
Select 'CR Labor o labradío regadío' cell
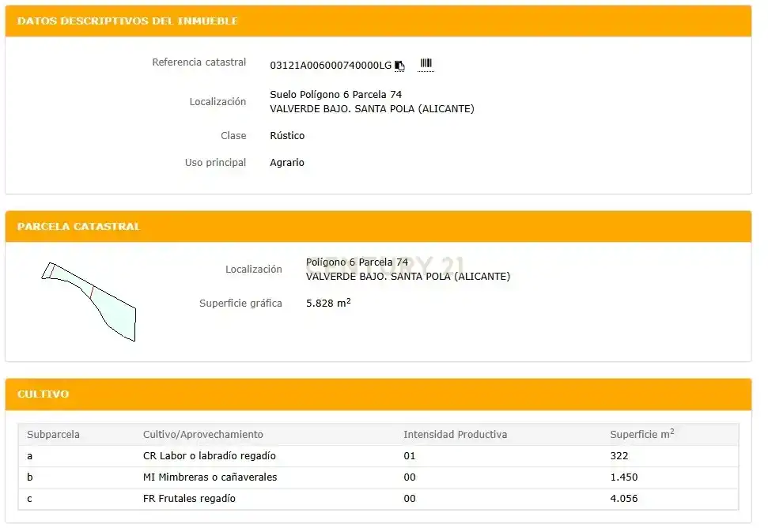point(210,456)
